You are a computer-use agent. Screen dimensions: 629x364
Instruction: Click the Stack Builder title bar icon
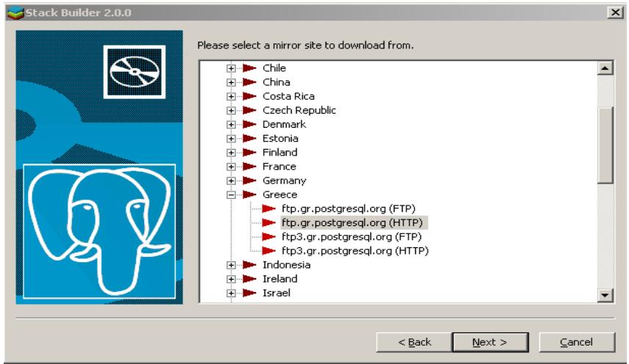15,12
